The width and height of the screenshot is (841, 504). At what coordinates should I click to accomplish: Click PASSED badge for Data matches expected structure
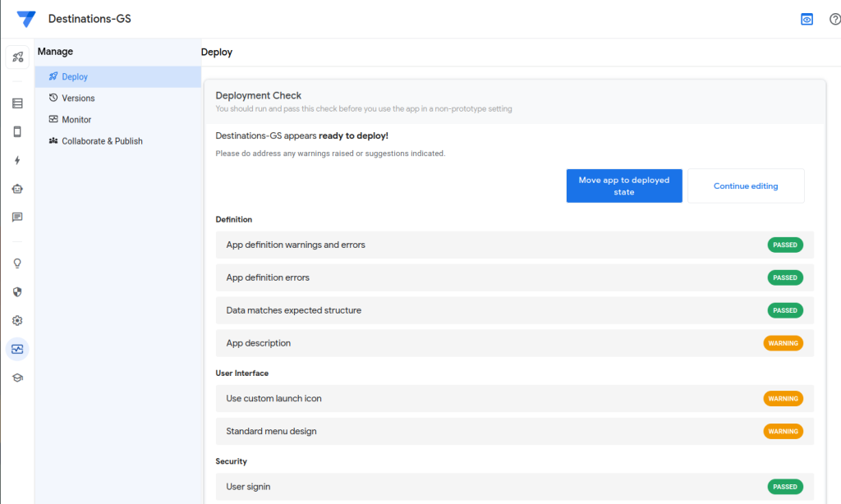coord(785,310)
